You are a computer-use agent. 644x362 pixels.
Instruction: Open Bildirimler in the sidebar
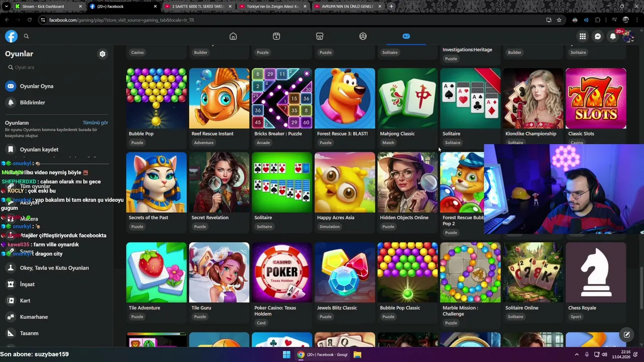(x=56, y=103)
